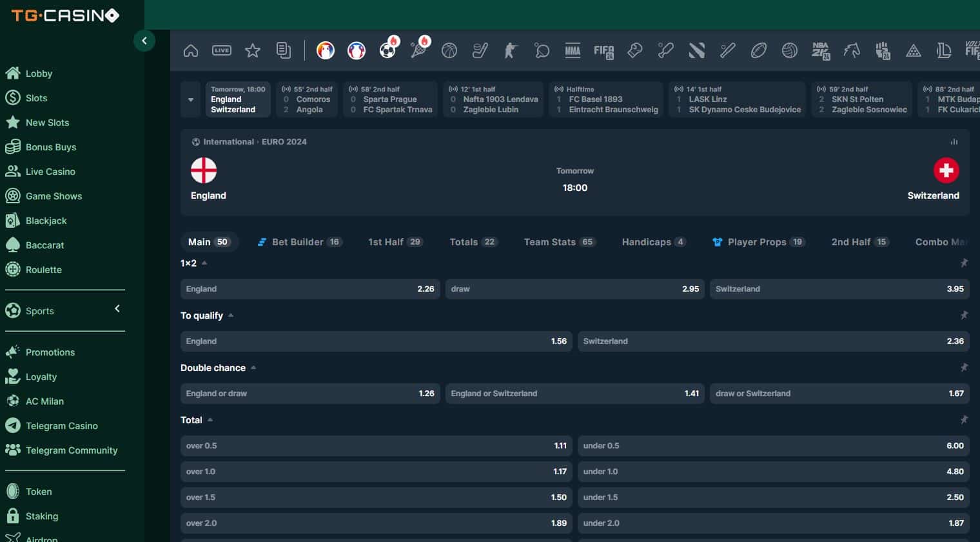Image resolution: width=980 pixels, height=542 pixels.
Task: Select the Dota 2 esports icon
Action: (697, 50)
